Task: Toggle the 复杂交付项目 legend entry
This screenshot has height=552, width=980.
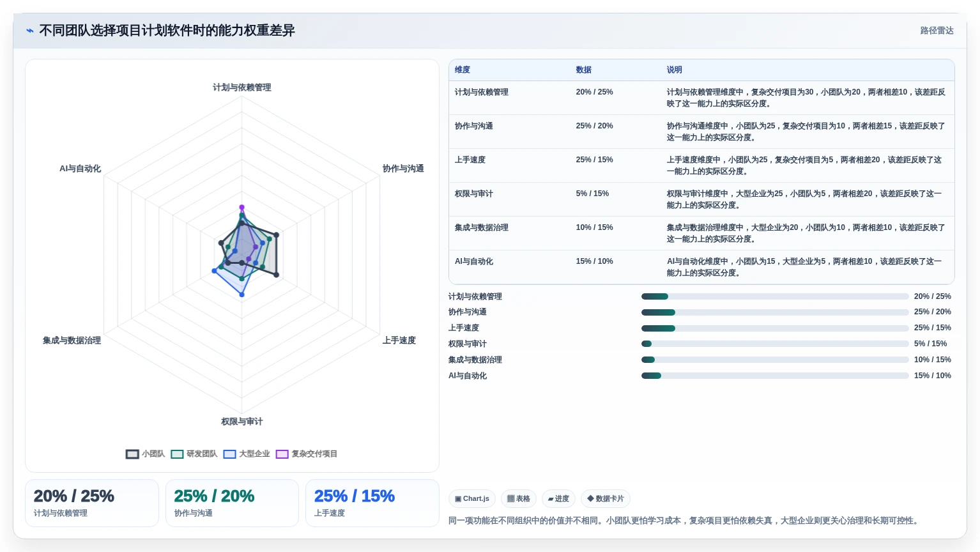Action: point(307,454)
